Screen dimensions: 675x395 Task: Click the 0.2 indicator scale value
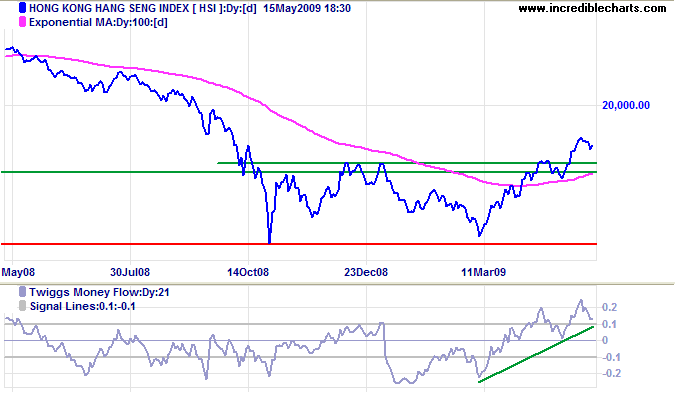(x=610, y=308)
